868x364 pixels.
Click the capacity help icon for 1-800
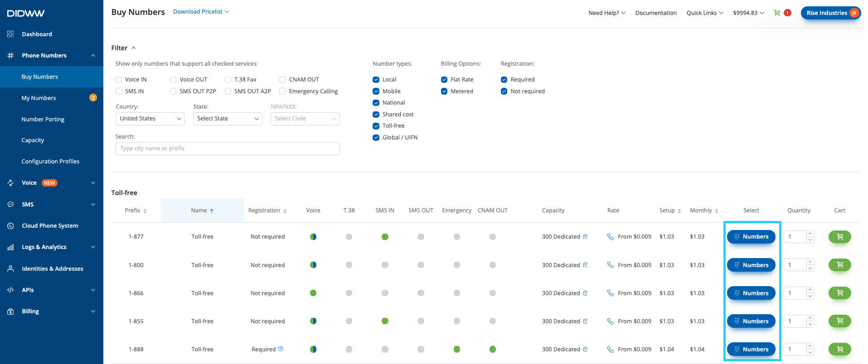[x=585, y=265]
